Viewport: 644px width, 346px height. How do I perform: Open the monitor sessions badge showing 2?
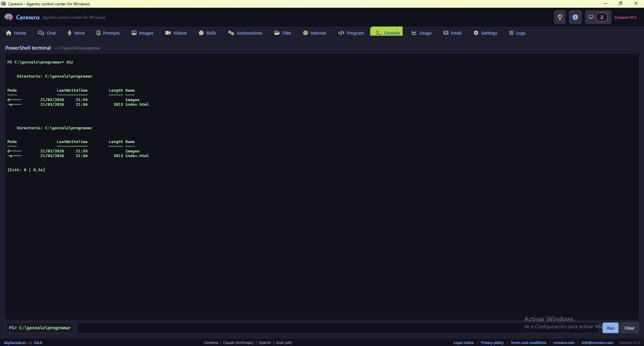pyautogui.click(x=597, y=17)
